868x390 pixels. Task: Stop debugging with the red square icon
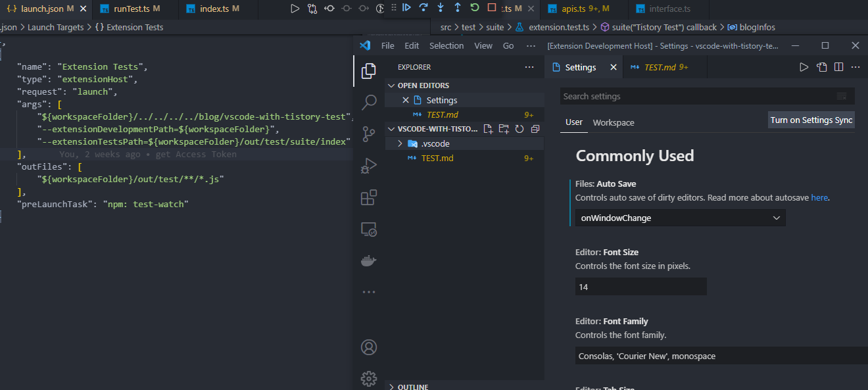point(492,8)
